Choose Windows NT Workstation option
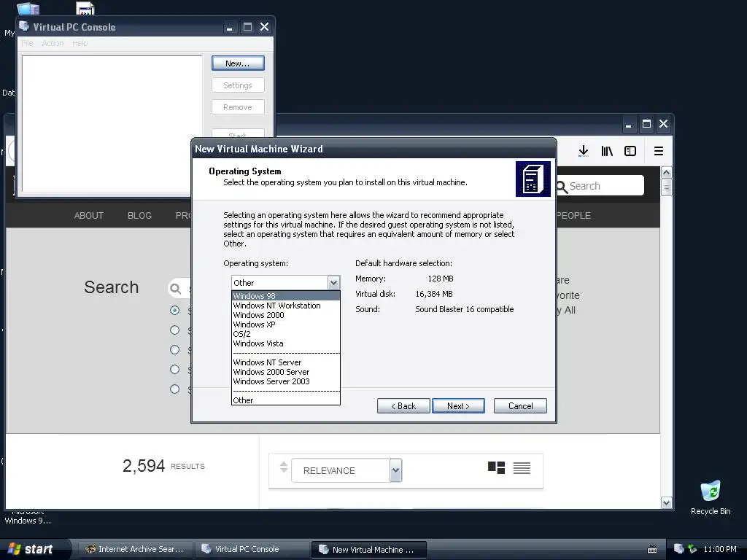Viewport: 747px width, 560px height. coord(286,306)
